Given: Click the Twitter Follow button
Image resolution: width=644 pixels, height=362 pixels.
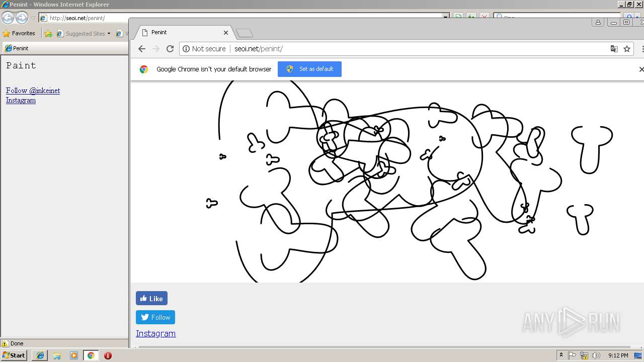Looking at the screenshot, I should coord(155,317).
